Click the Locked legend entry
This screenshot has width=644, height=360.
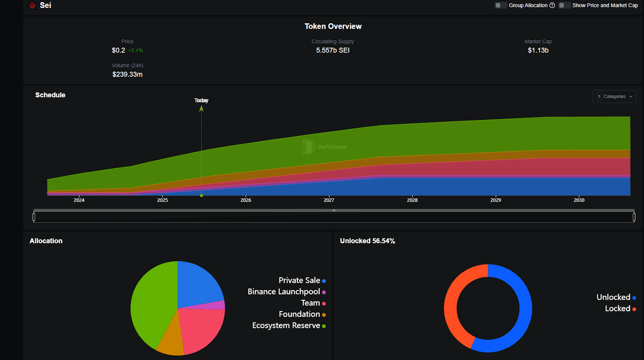click(620, 309)
